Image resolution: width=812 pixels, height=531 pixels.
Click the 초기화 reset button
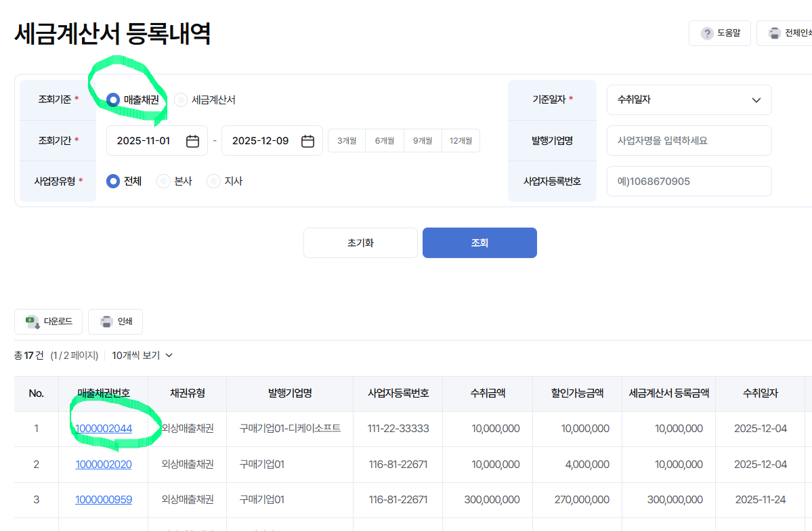click(360, 243)
